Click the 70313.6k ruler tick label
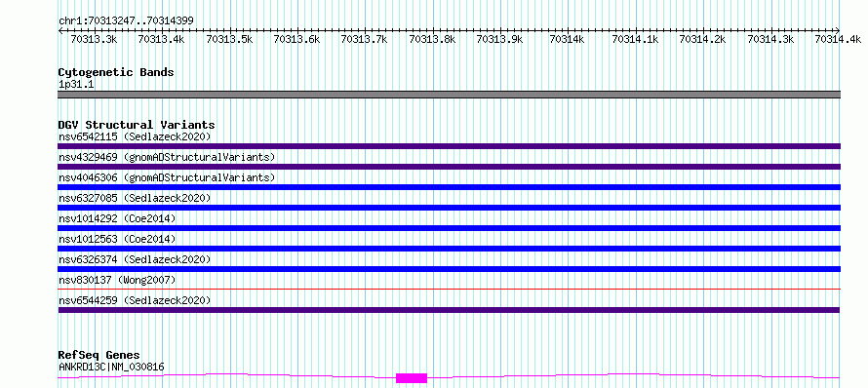868x388 pixels. (x=297, y=39)
